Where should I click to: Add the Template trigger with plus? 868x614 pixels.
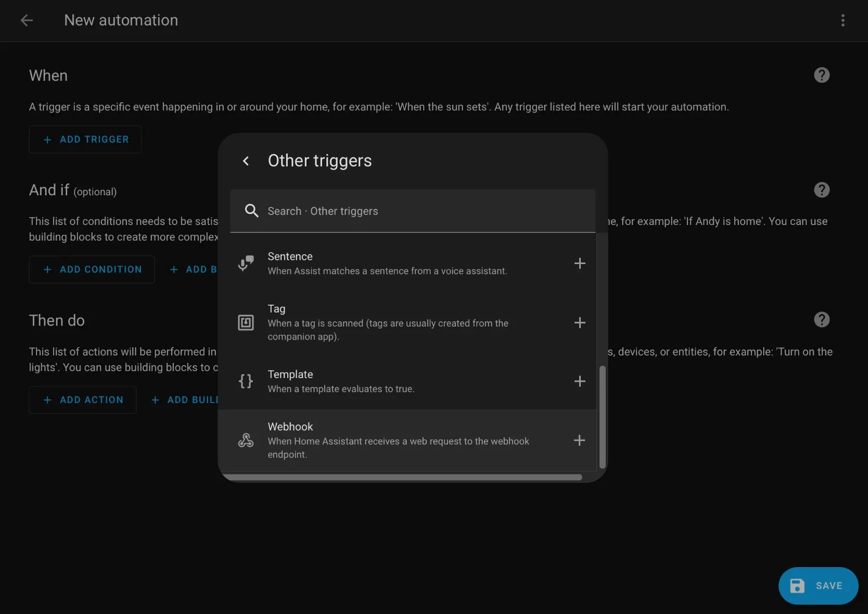click(580, 381)
